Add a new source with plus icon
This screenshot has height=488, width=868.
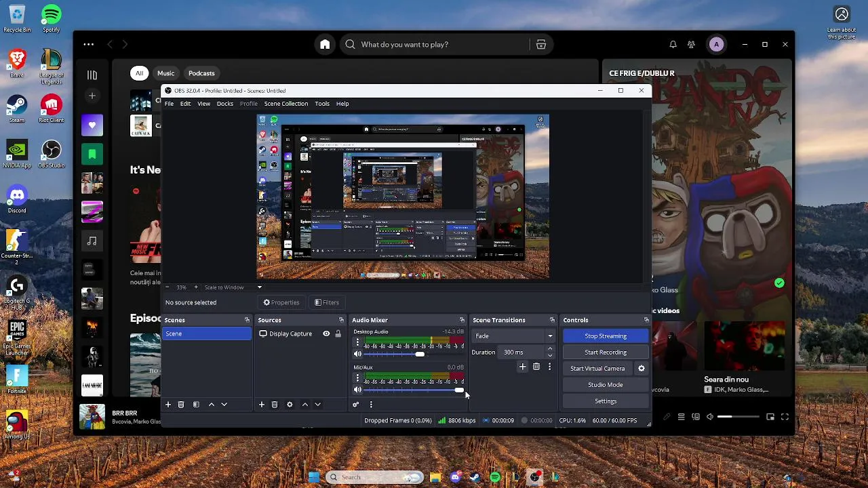[x=262, y=405]
